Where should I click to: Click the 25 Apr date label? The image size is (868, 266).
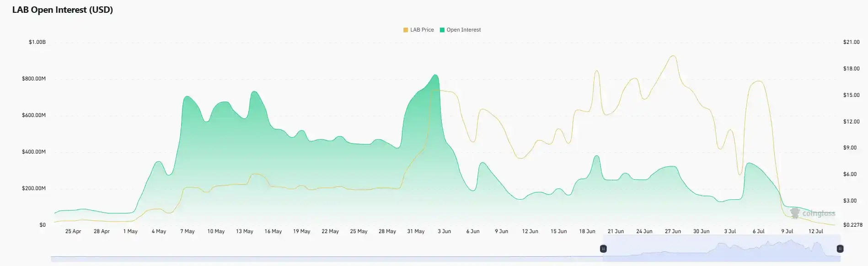click(x=73, y=231)
